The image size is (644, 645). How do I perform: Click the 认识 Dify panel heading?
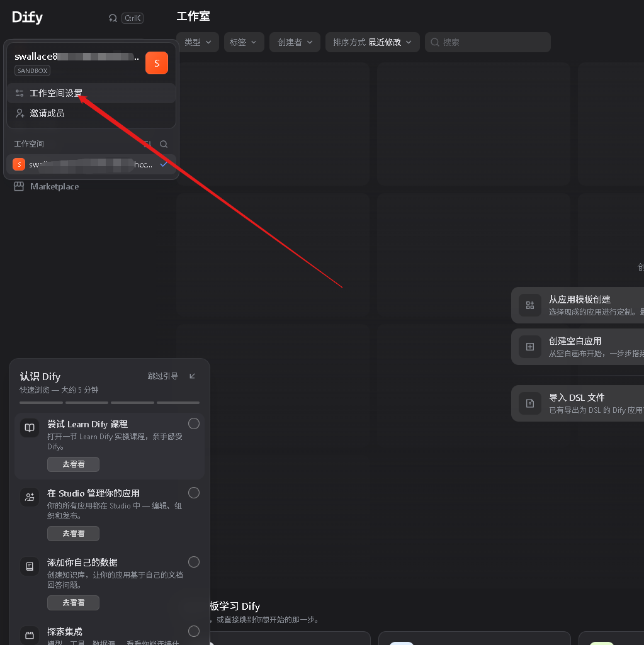(x=40, y=376)
